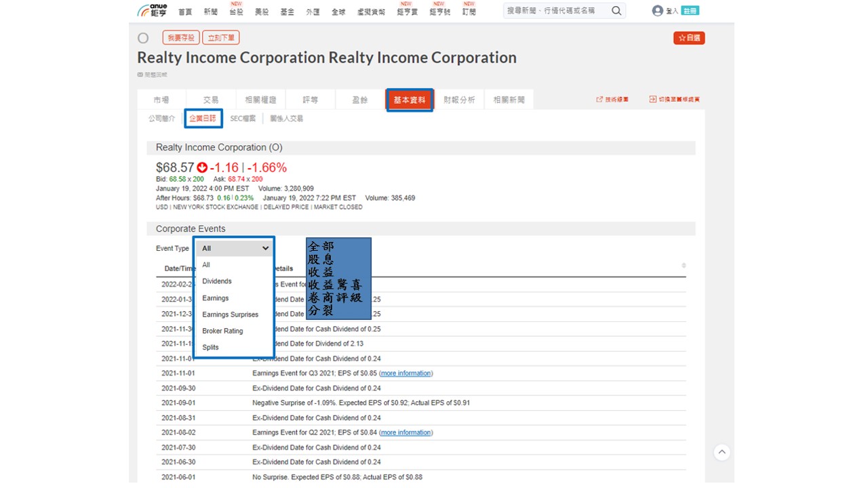
Task: Click the scroll-to-top arrow button
Action: click(722, 452)
